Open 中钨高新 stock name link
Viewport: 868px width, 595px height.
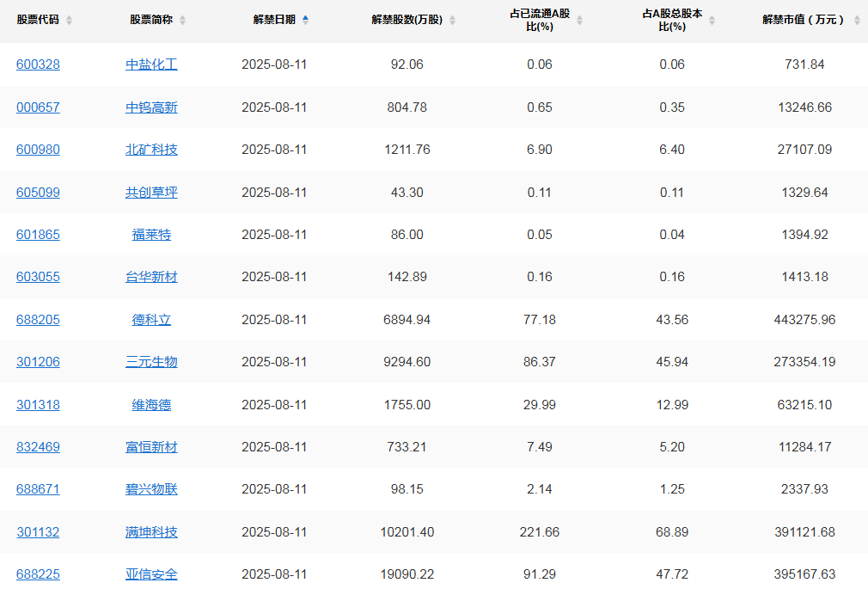[x=151, y=107]
